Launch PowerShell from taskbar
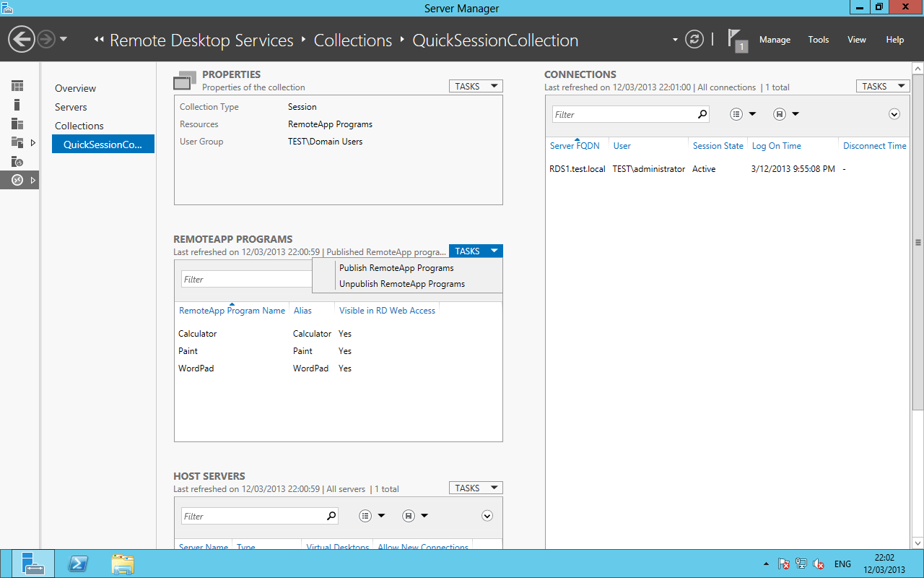Viewport: 924px width, 578px height. (78, 564)
